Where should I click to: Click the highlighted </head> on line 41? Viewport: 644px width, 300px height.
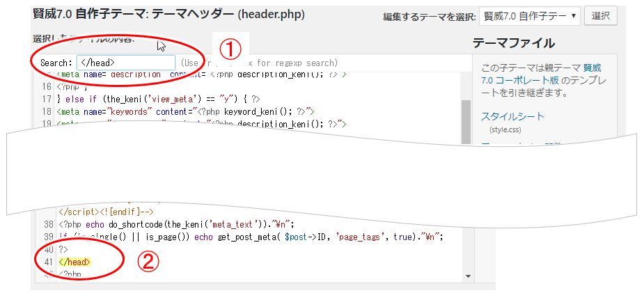(x=74, y=262)
